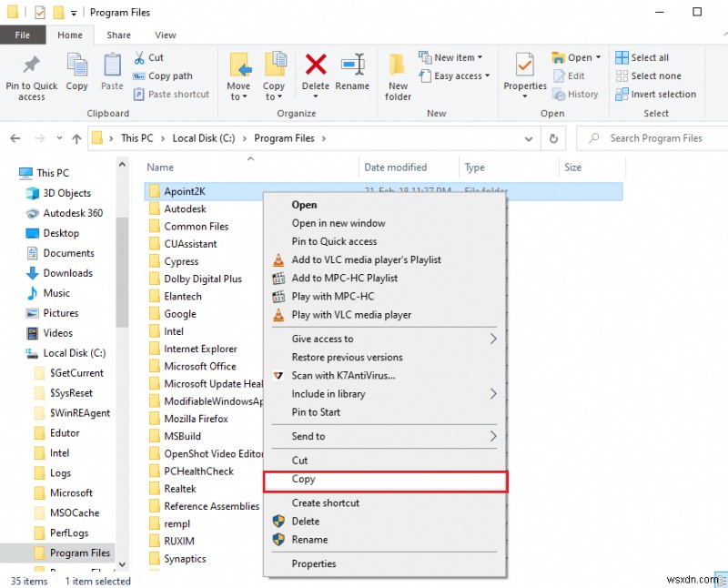This screenshot has height=588, width=728.
Task: Open the address bar dropdown chevron
Action: [528, 137]
